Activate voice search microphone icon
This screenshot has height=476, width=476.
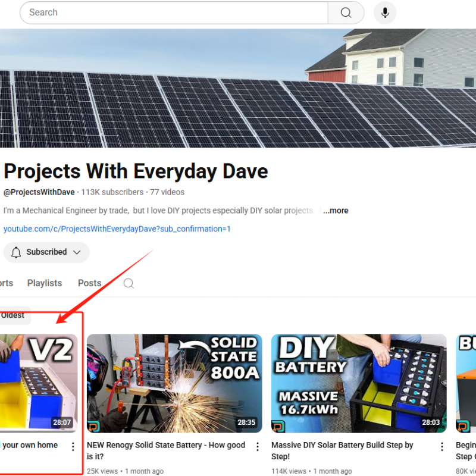pos(385,12)
